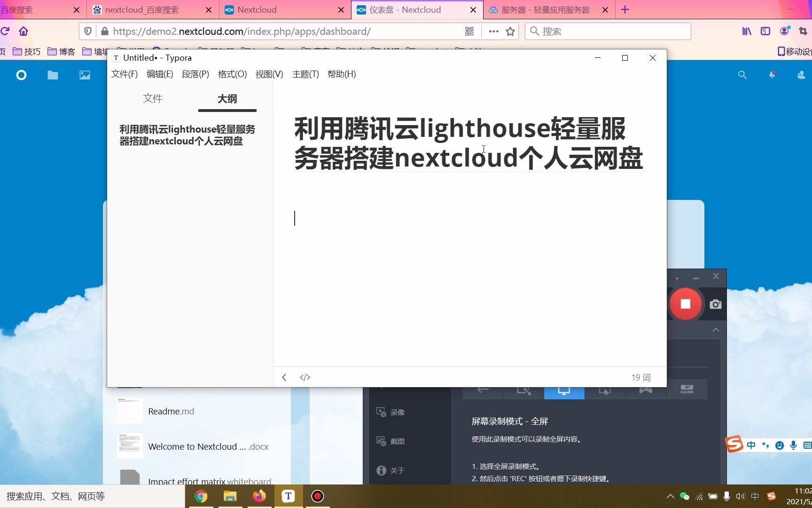Stop recording with the red button
This screenshot has height=508, width=812.
coord(685,304)
